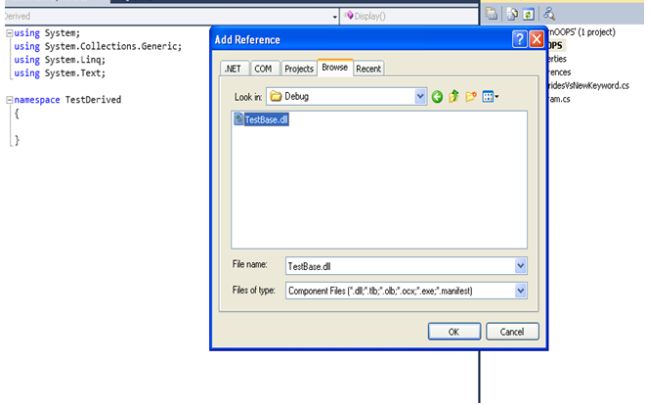The width and height of the screenshot is (650, 405).
Task: Go up one folder level
Action: pyautogui.click(x=454, y=97)
